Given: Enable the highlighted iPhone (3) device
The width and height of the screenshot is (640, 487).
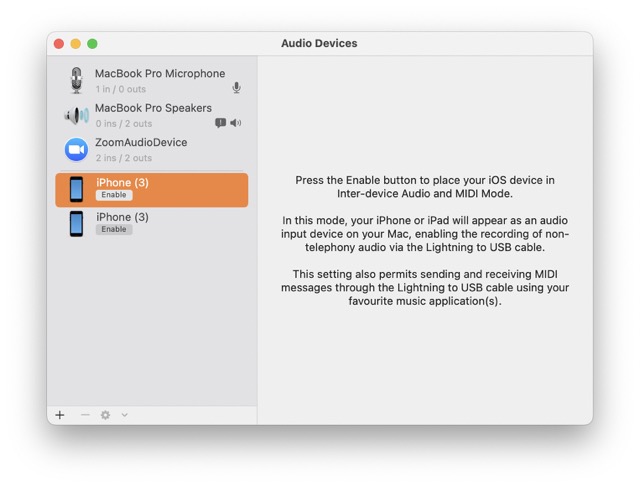Looking at the screenshot, I should pos(114,195).
